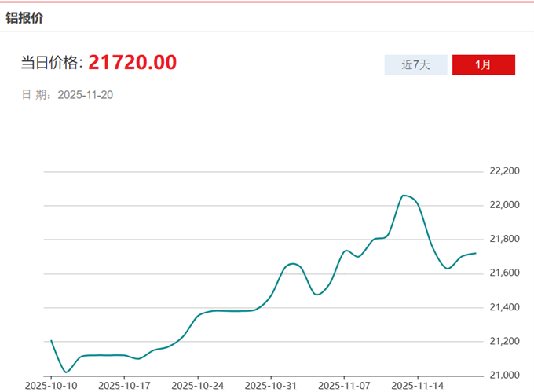Click the 22,000 y-axis label
Screen dimensions: 534x392
point(504,205)
